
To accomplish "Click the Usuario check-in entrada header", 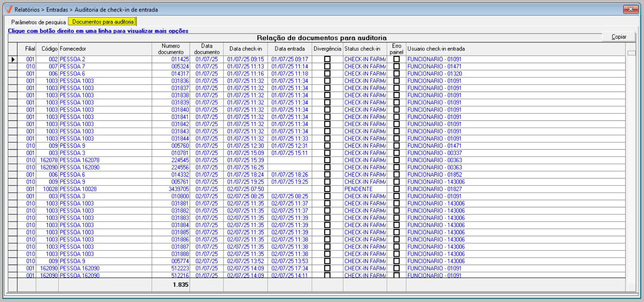I will coord(436,49).
